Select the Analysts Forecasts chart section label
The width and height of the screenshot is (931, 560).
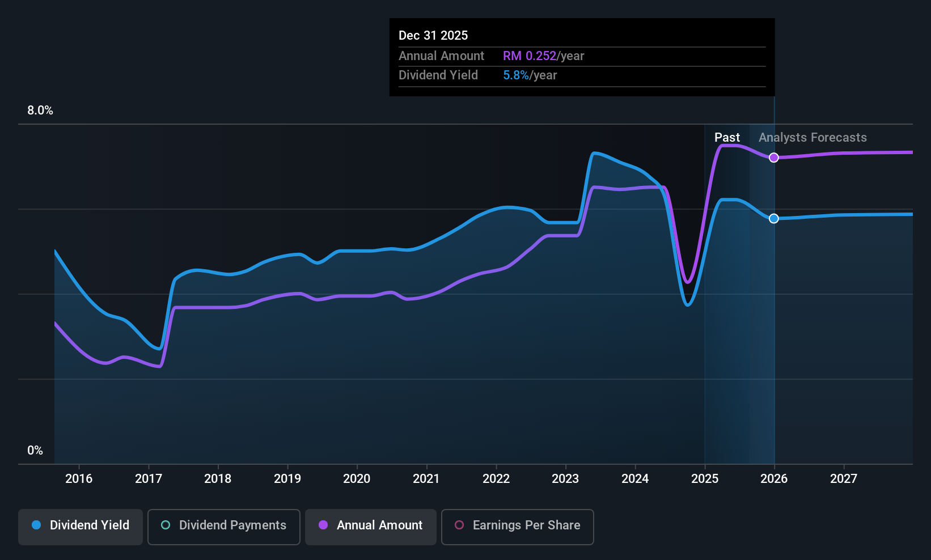tap(812, 137)
